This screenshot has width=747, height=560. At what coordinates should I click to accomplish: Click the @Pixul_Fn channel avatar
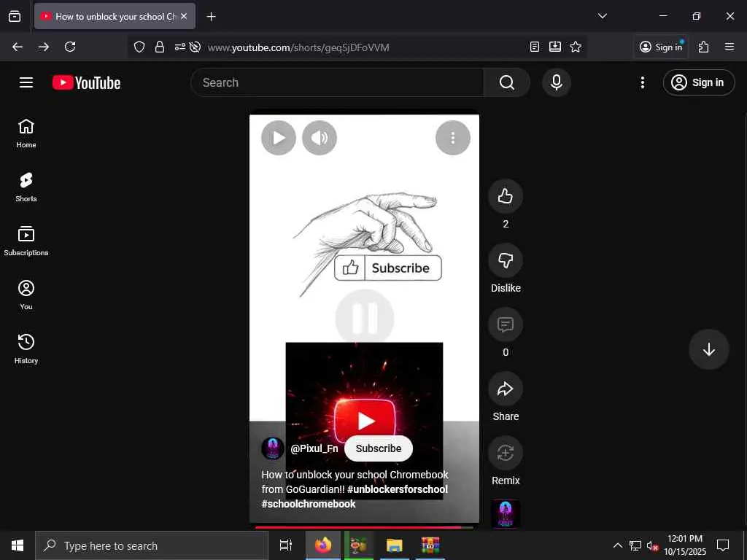tap(273, 448)
